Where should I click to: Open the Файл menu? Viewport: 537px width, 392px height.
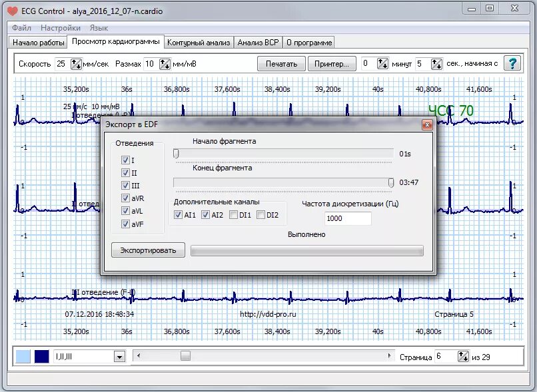21,28
